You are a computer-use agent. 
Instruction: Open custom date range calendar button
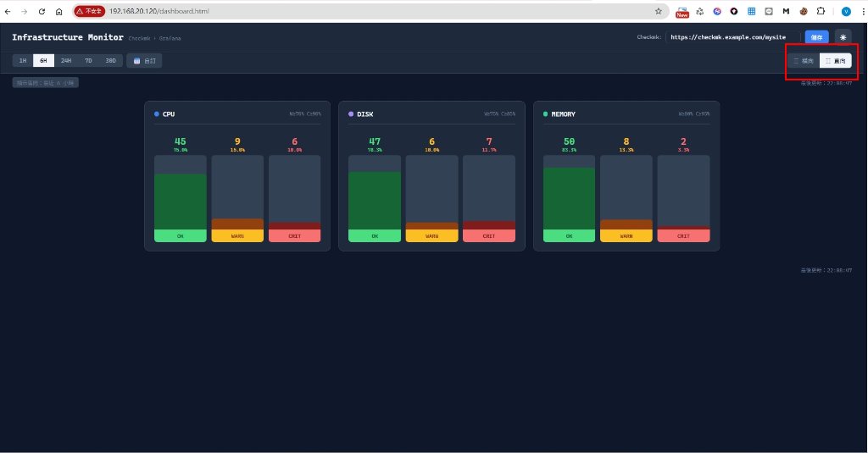click(x=144, y=61)
